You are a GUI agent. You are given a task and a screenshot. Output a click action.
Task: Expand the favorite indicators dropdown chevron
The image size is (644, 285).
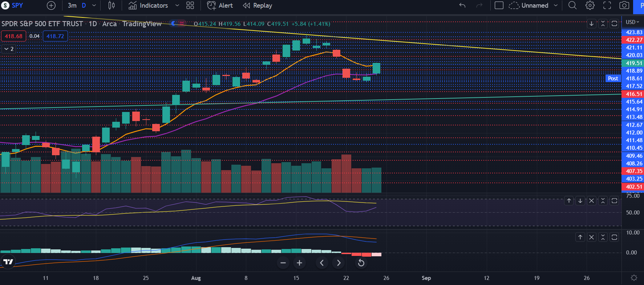click(177, 5)
